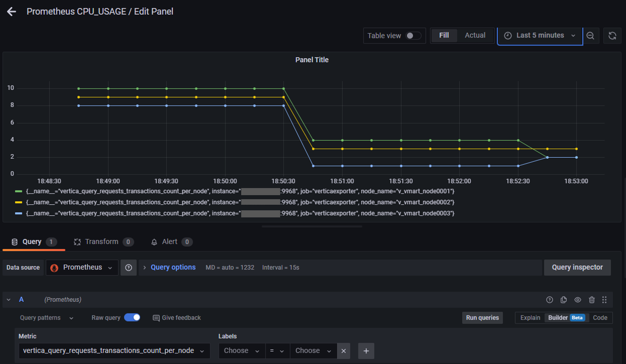This screenshot has width=626, height=364.
Task: Remove the label filter with X
Action: tap(344, 351)
